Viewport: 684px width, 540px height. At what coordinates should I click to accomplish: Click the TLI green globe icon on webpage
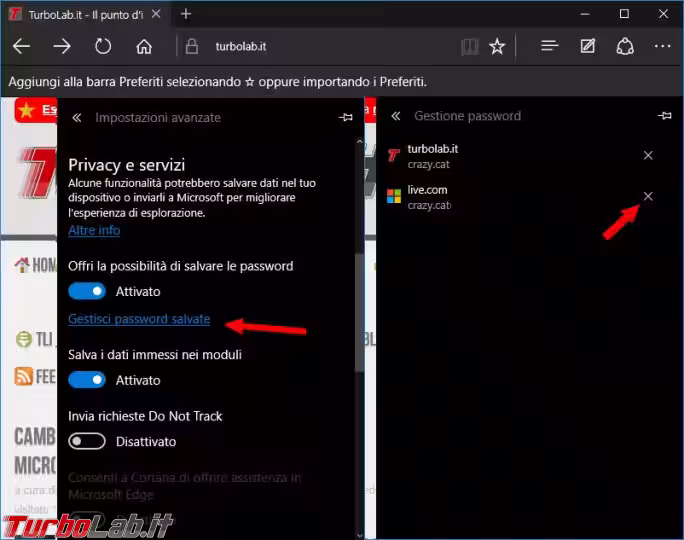[24, 339]
